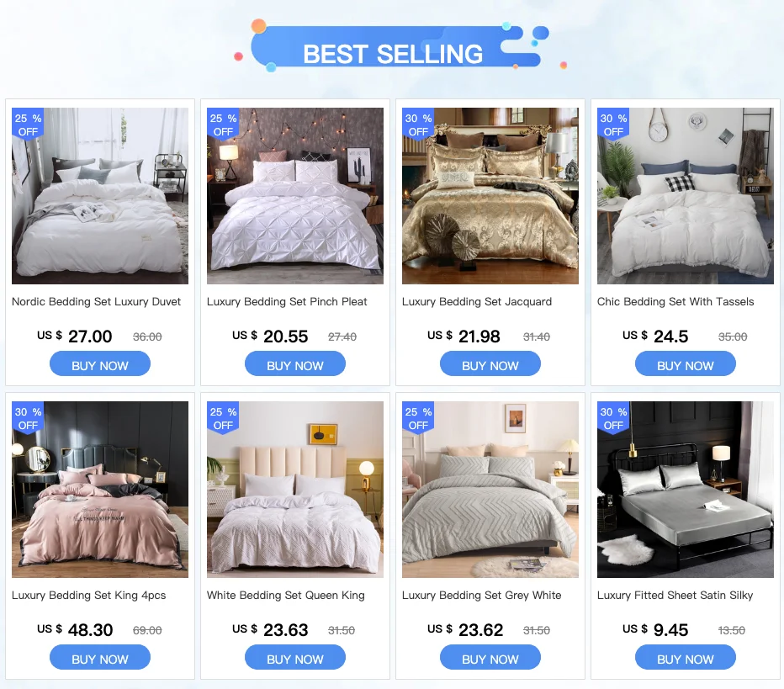Viewport: 784px width, 689px height.
Task: Click BUY NOW for Luxury Fitted Sheet Satin Silky
Action: pos(685,658)
